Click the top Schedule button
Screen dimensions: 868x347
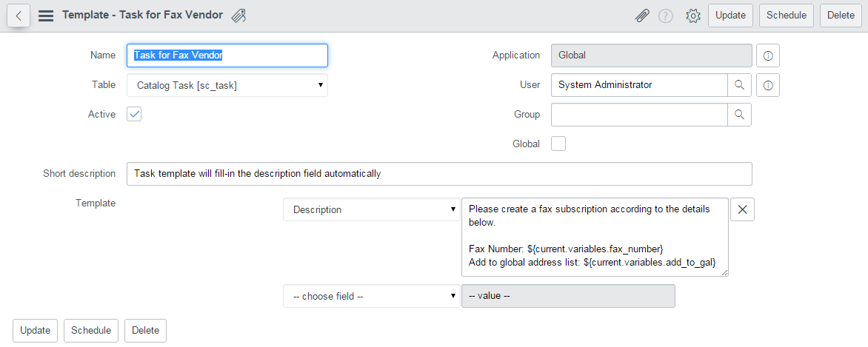pyautogui.click(x=786, y=16)
